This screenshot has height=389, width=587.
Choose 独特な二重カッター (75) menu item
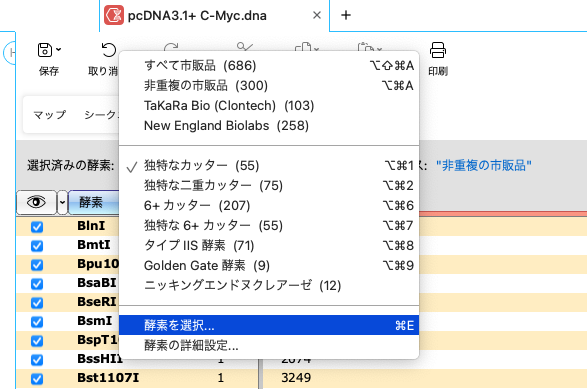pyautogui.click(x=269, y=185)
